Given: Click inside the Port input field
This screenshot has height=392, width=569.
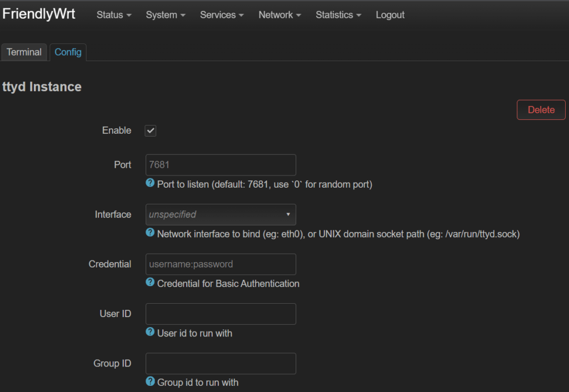Looking at the screenshot, I should point(220,164).
